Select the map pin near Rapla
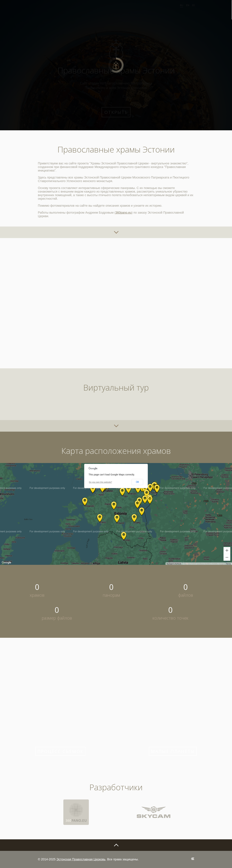Image resolution: width=232 pixels, height=868 pixels. tap(114, 505)
